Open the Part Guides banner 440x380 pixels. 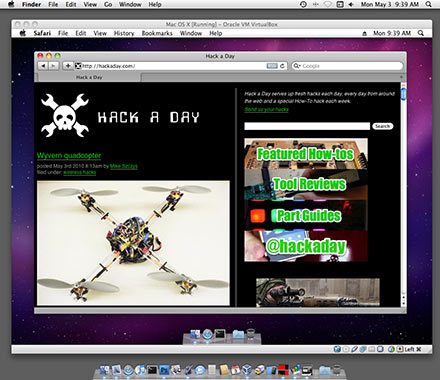click(306, 215)
